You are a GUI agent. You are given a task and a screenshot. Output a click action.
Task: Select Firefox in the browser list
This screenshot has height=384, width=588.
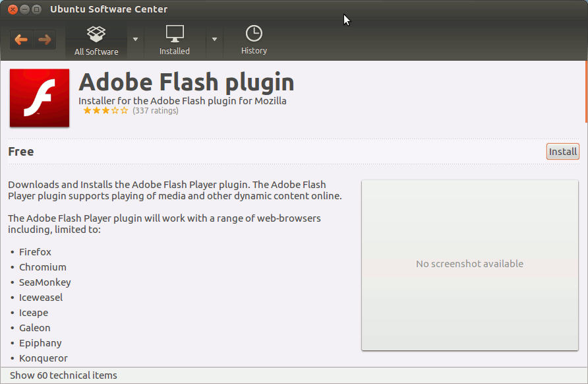(35, 251)
